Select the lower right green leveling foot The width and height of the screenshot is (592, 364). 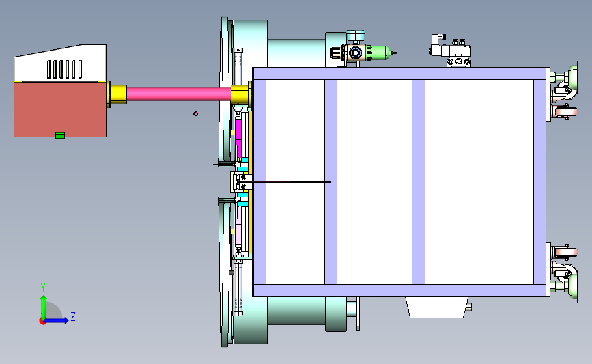pos(572,286)
